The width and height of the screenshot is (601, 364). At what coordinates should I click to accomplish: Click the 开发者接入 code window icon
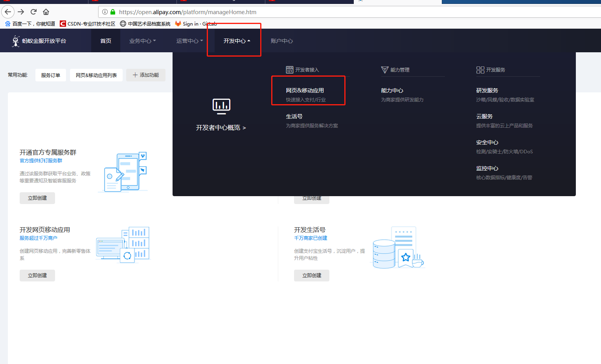pyautogui.click(x=289, y=70)
